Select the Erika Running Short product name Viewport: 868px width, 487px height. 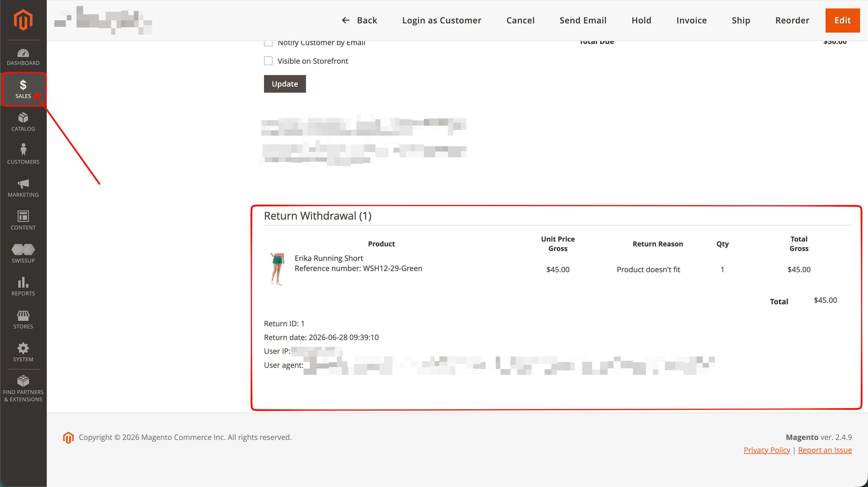(329, 258)
